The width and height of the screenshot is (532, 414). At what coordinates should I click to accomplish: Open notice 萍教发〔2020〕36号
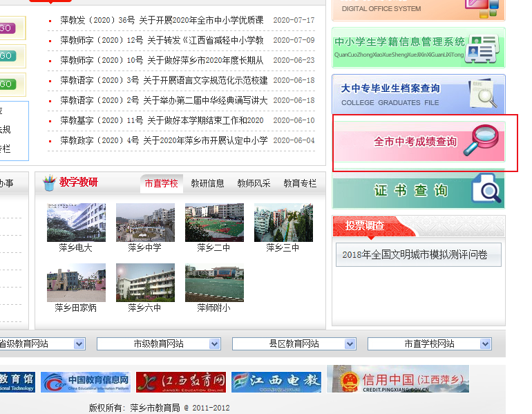[x=162, y=20]
